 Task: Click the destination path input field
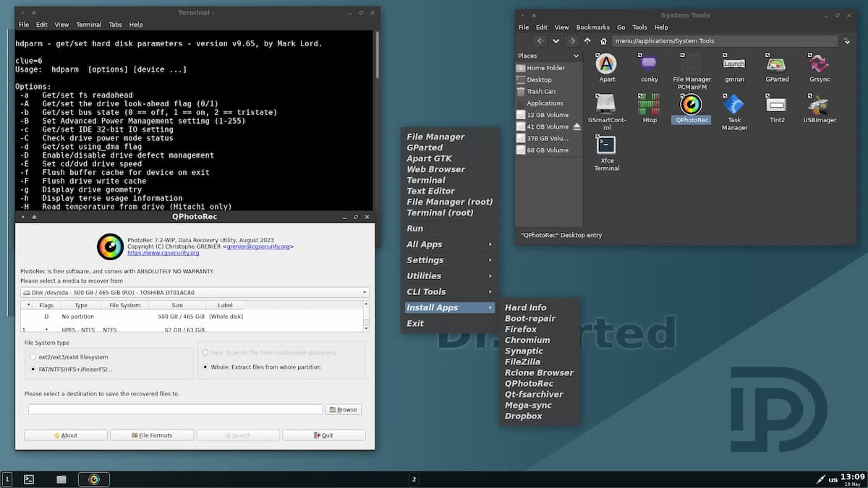[x=175, y=409]
